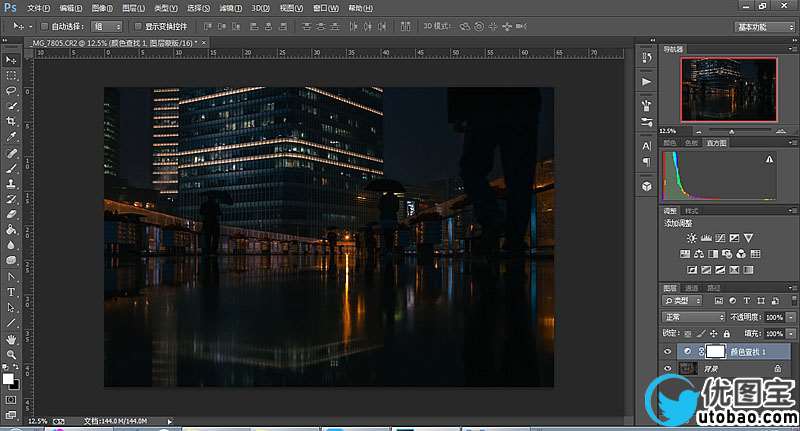800x431 pixels.
Task: Select the Lasso tool
Action: [11, 91]
